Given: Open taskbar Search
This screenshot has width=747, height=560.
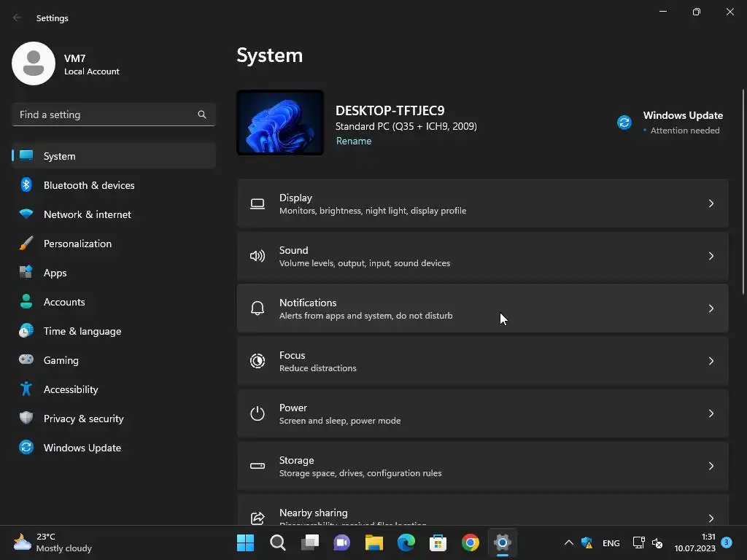Looking at the screenshot, I should pos(278,542).
